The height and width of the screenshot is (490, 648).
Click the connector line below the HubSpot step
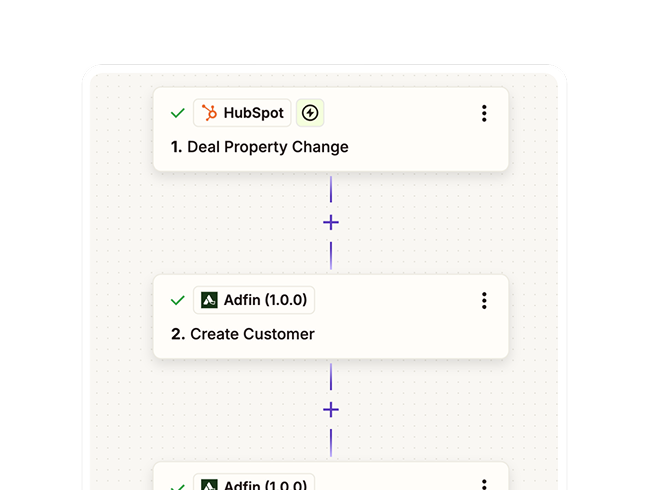331,190
